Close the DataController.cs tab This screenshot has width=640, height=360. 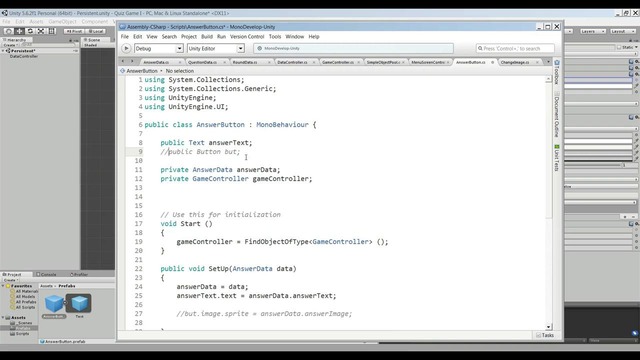pyautogui.click(x=314, y=62)
